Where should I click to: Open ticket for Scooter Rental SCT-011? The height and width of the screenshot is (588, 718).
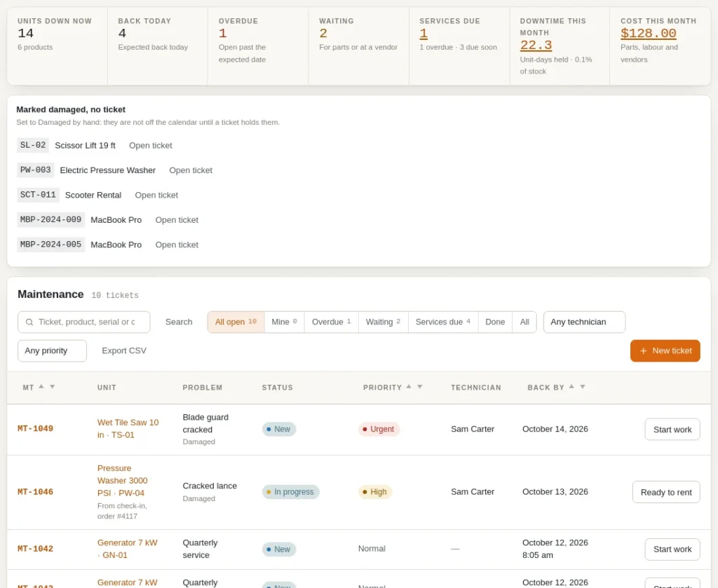pyautogui.click(x=156, y=195)
